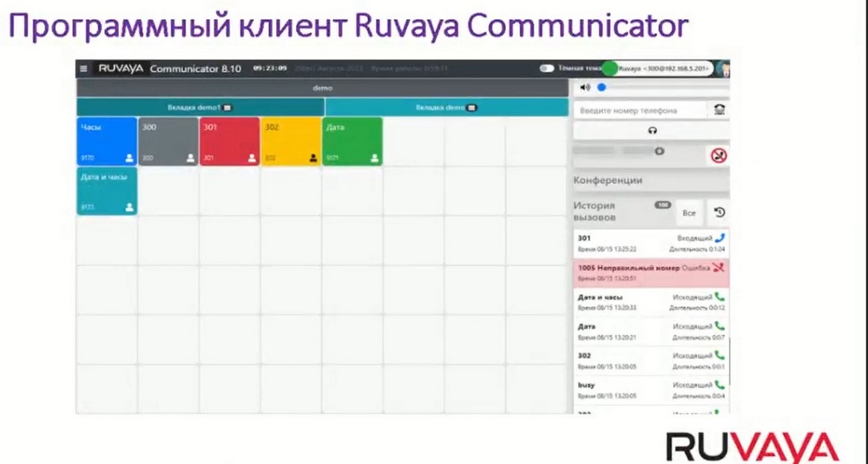The width and height of the screenshot is (868, 464).
Task: Click the gray 300 contact tile
Action: pos(168,141)
